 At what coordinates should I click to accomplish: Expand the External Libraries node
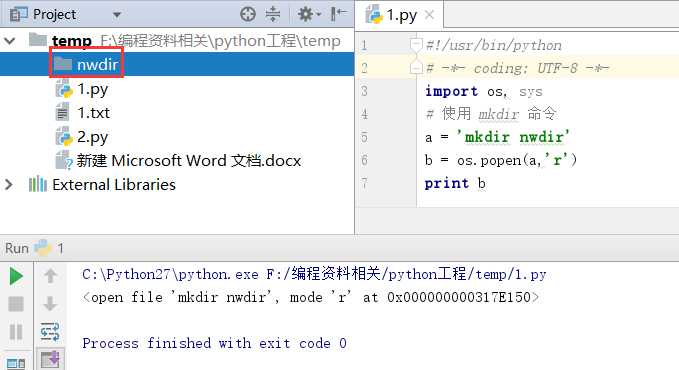tap(8, 185)
